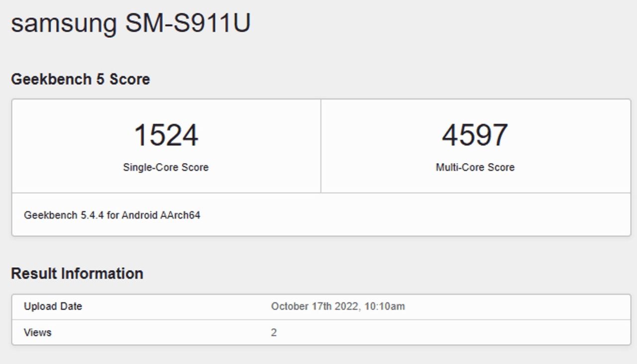Select the "Upload Date" row label
637x364 pixels.
[53, 306]
